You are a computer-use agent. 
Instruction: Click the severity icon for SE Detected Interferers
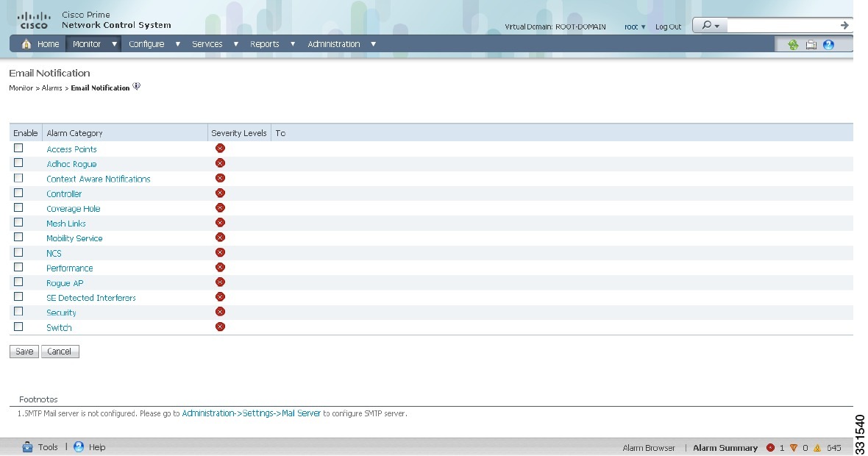click(x=221, y=297)
